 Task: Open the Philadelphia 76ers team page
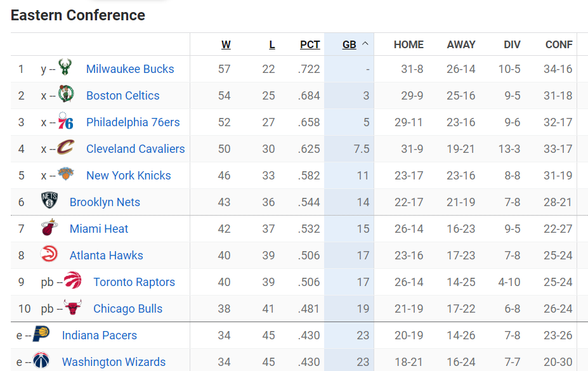pos(133,122)
